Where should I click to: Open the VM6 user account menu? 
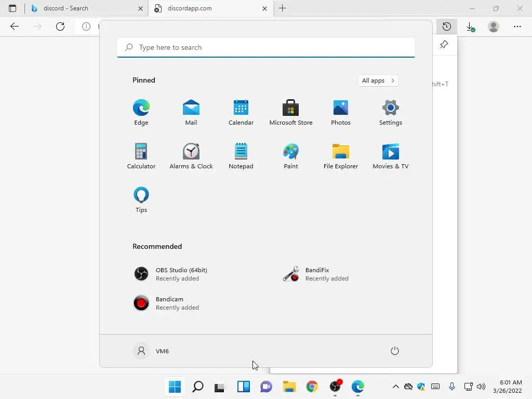[151, 351]
